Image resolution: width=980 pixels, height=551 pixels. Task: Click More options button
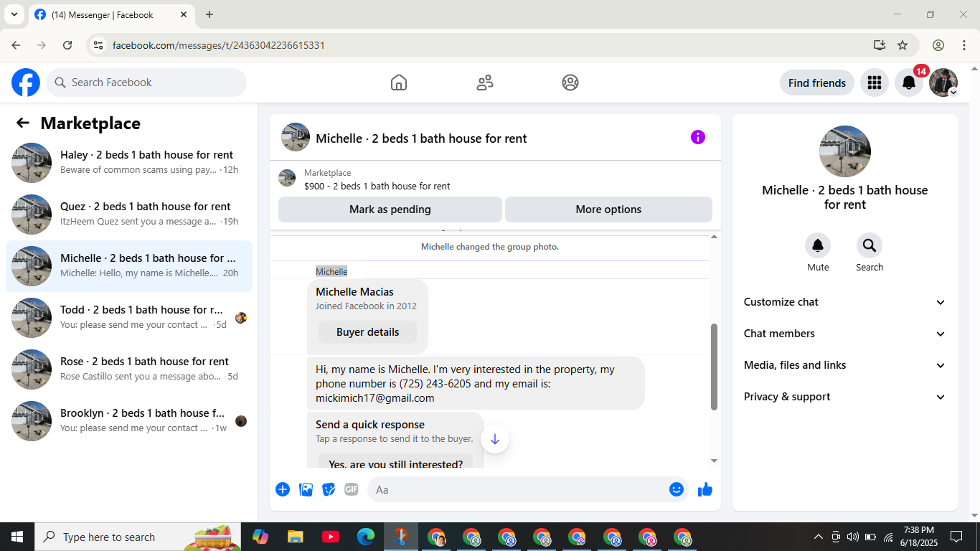coord(608,209)
